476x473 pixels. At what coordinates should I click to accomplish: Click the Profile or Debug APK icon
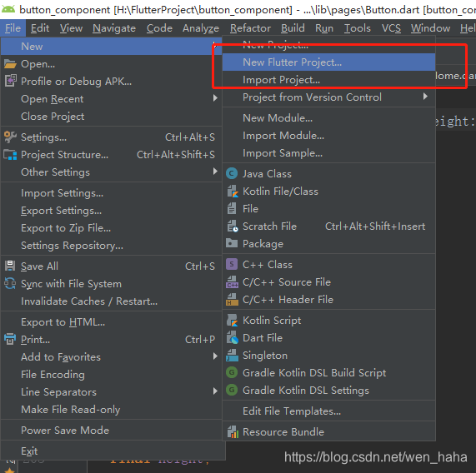click(10, 81)
